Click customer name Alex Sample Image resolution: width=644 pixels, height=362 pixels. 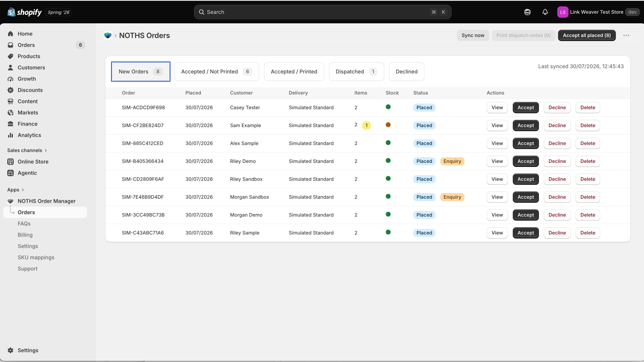(x=244, y=144)
